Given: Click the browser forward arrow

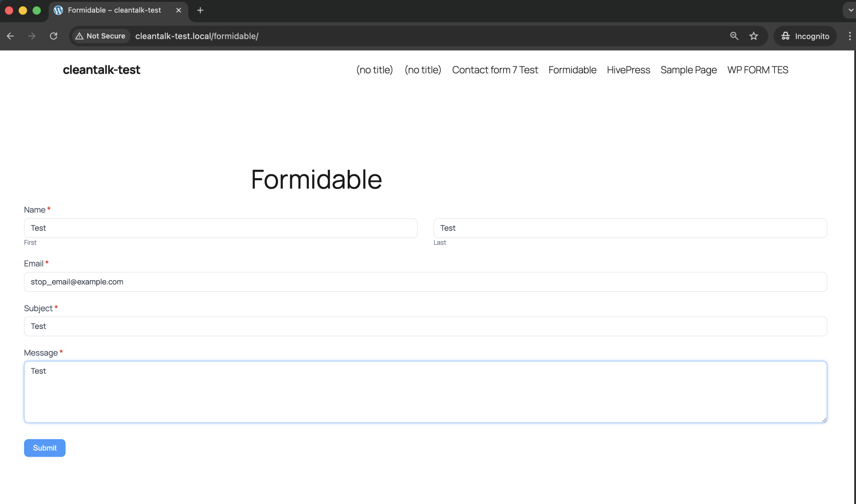Looking at the screenshot, I should pos(32,36).
